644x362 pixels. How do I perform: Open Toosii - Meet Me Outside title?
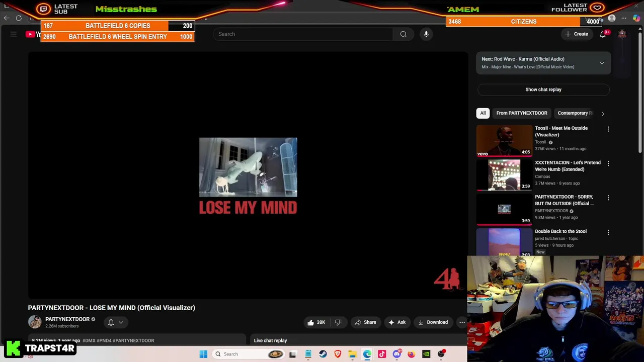561,131
